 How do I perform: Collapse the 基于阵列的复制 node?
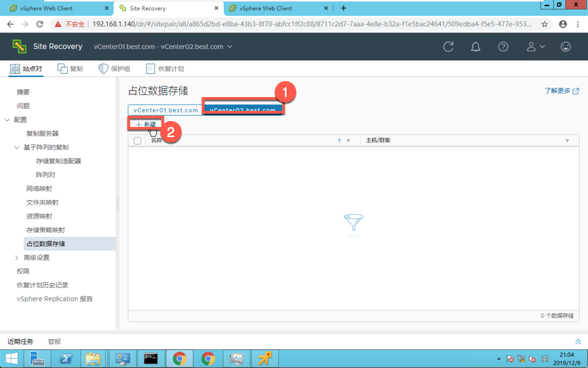pos(17,147)
